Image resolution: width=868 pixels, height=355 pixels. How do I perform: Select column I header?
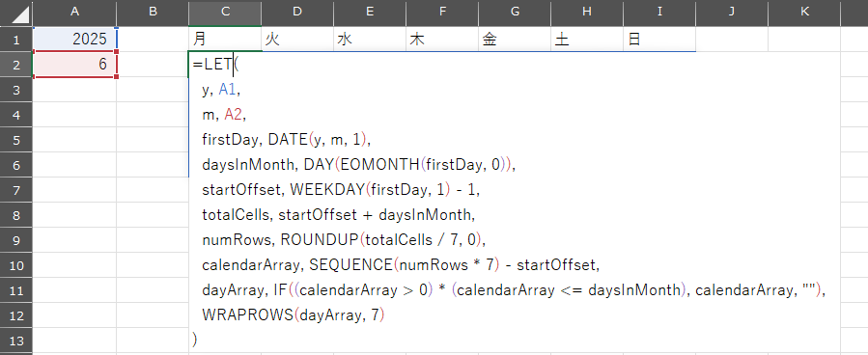click(x=659, y=14)
